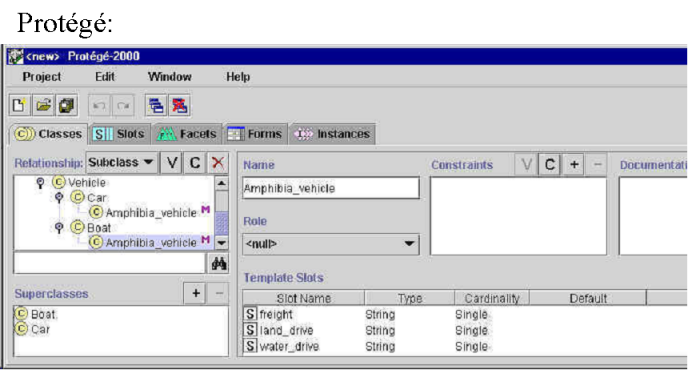Open the Relationship Subclass dropdown

pyautogui.click(x=121, y=162)
